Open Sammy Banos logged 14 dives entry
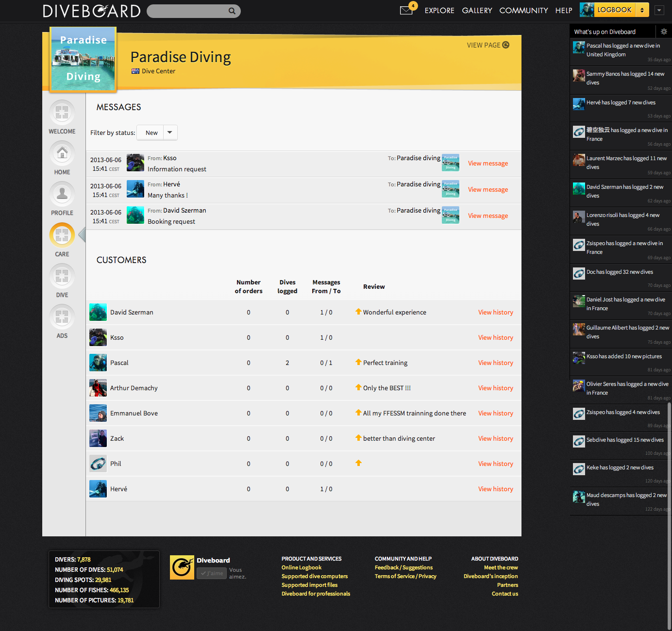Screen dimensions: 672x631 (x=621, y=80)
